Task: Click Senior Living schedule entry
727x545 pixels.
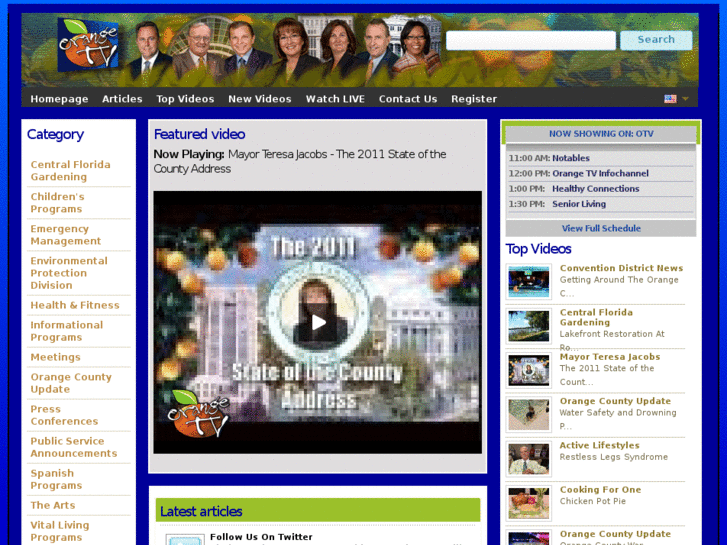Action: pos(579,204)
